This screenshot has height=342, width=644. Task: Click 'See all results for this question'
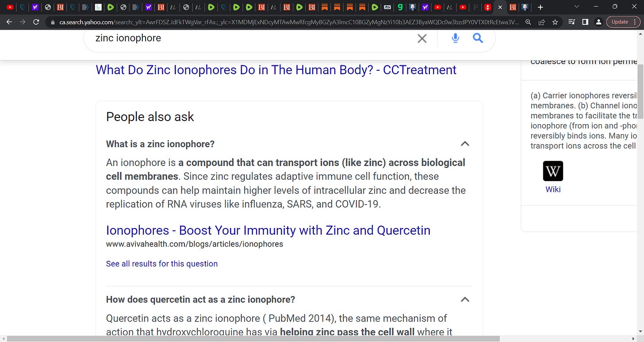(162, 264)
